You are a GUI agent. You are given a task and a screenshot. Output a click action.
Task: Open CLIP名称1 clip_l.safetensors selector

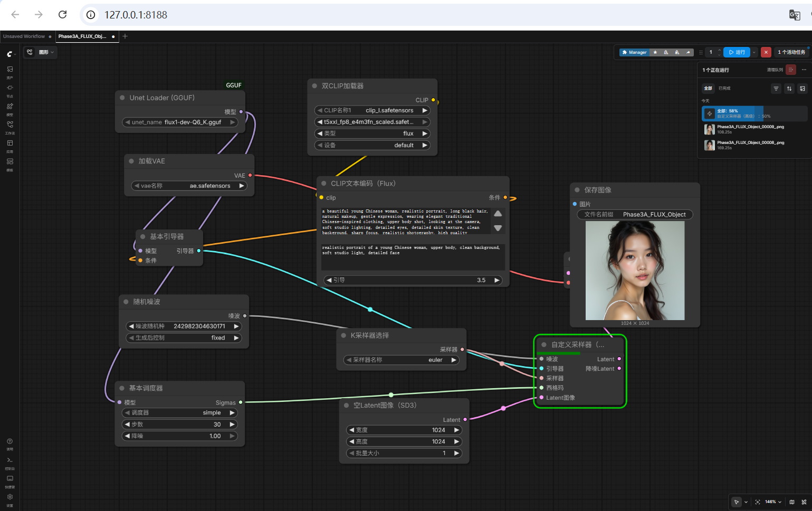(372, 110)
